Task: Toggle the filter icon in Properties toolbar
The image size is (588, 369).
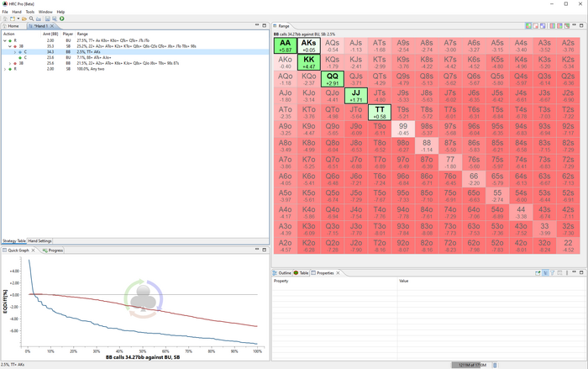Action: point(553,273)
